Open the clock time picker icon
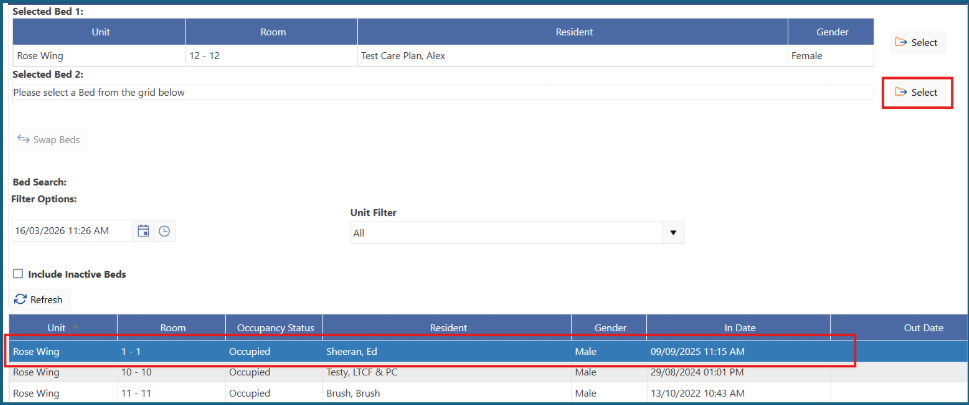 tap(164, 231)
